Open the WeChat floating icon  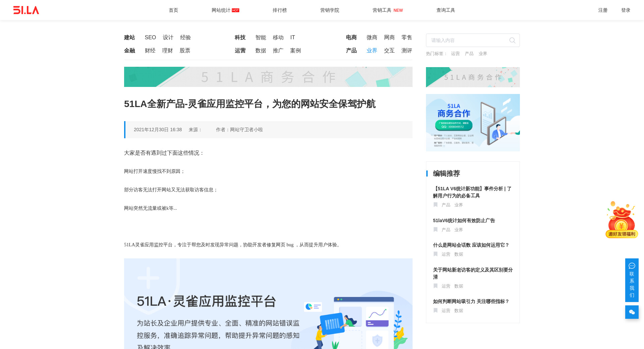point(632,312)
